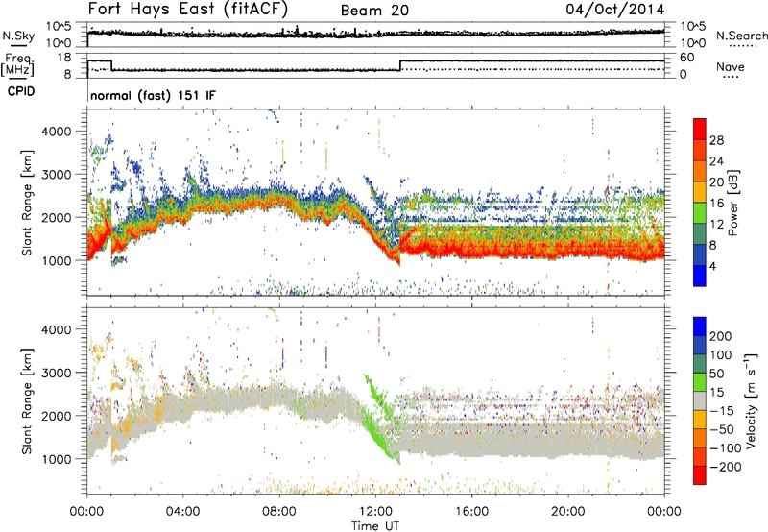Screen dimensions: 768x532
Task: Select the "CPID" label
Action: pos(21,91)
